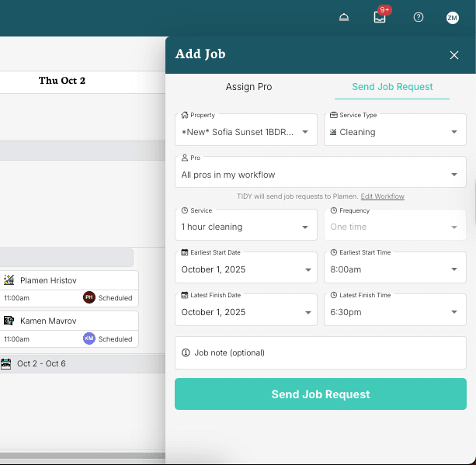Switch to the Assign Pro tab
The image size is (476, 465).
[248, 87]
